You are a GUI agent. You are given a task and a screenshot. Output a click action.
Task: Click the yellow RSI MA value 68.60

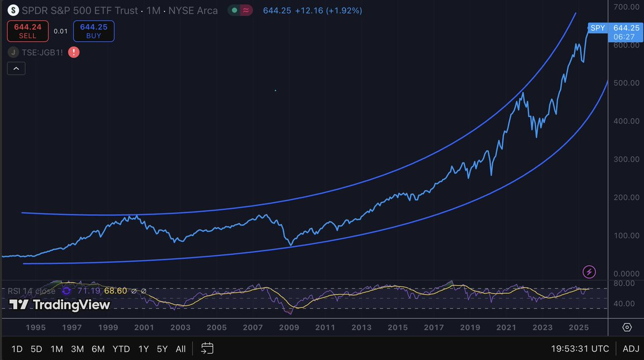(x=115, y=291)
